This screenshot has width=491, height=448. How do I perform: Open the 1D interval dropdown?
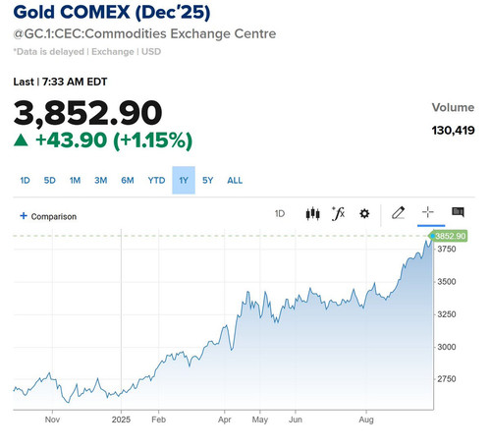pos(280,214)
